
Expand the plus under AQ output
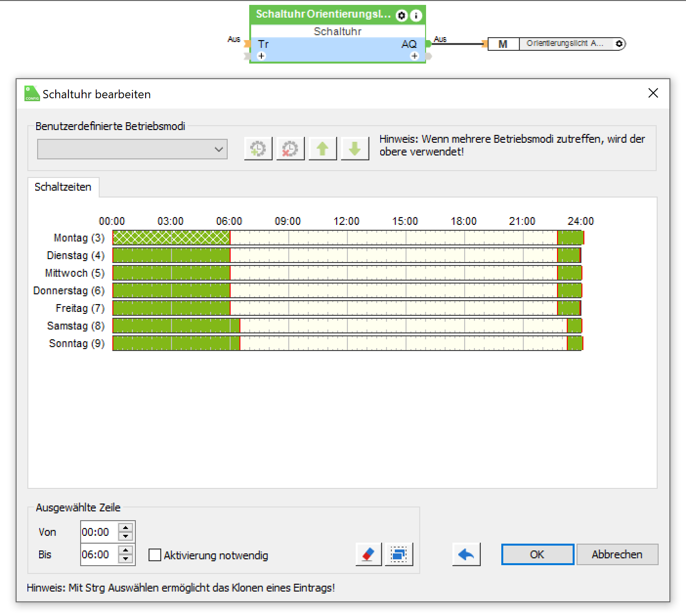(x=414, y=56)
